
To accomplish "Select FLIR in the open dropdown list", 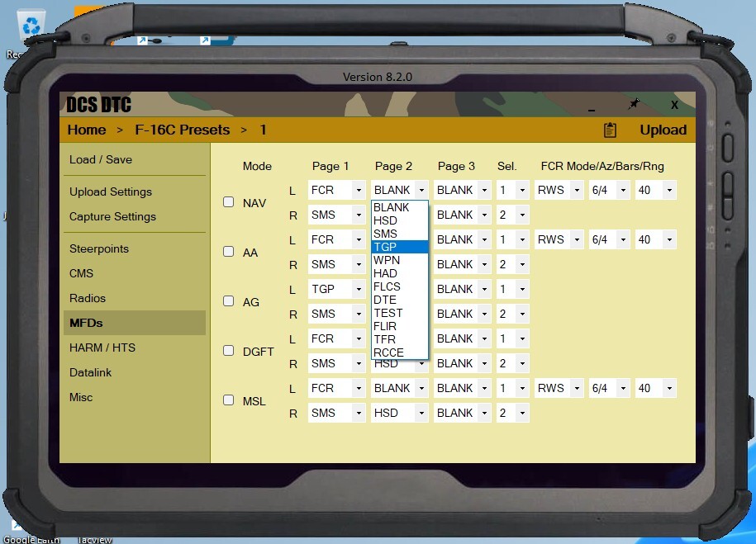I will [x=400, y=326].
